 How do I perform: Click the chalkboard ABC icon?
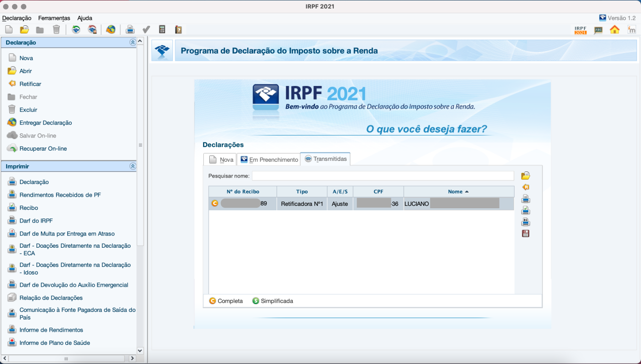pyautogui.click(x=599, y=30)
